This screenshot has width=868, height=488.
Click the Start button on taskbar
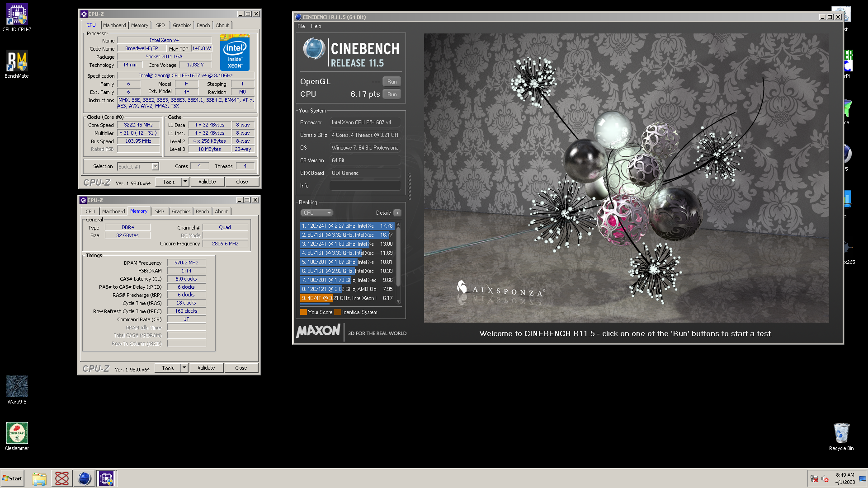click(x=13, y=479)
